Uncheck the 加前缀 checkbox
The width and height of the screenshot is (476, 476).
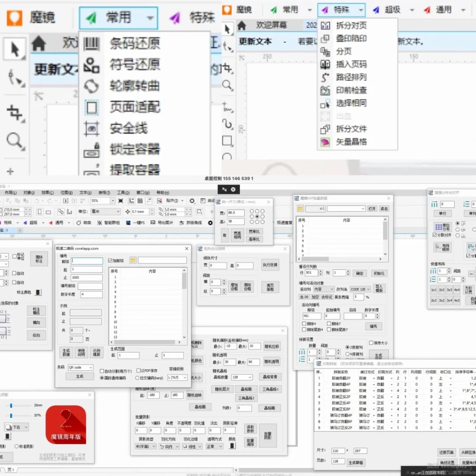(x=110, y=260)
